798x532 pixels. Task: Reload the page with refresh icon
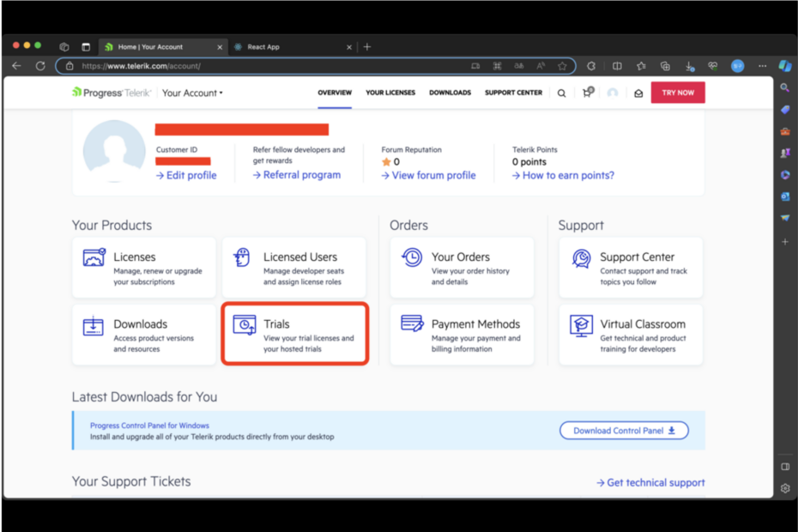point(40,66)
